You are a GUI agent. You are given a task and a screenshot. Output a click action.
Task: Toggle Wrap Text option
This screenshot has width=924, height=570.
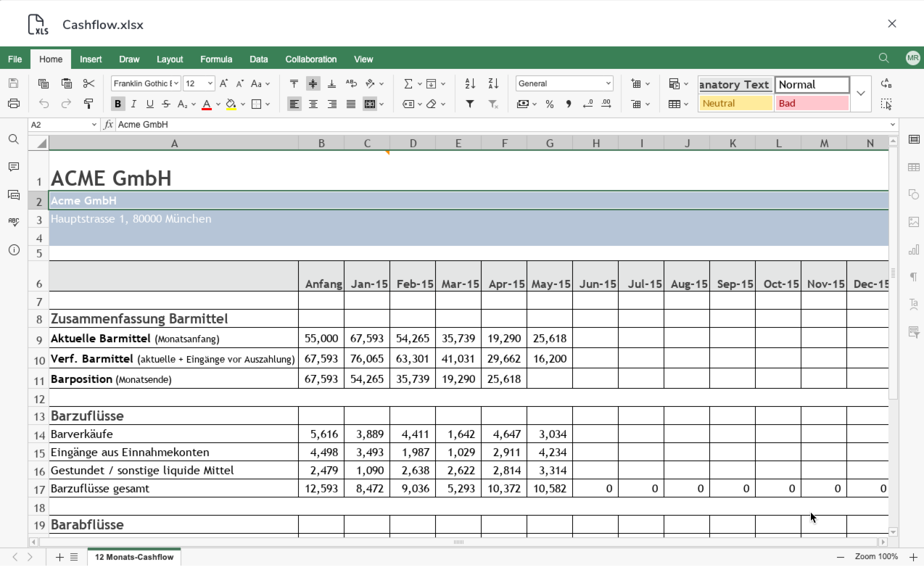click(x=351, y=83)
